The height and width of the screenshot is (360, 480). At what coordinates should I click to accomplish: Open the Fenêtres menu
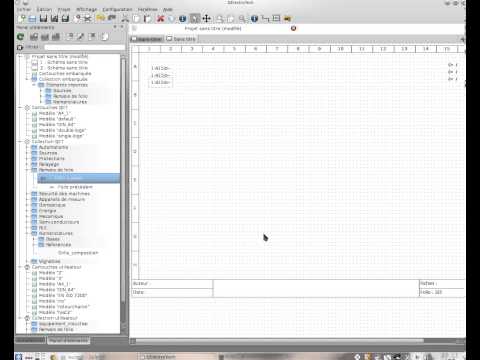pyautogui.click(x=147, y=9)
